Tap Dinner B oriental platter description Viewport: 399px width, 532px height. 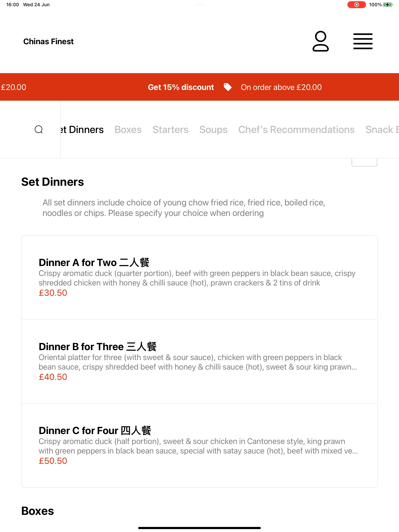198,362
